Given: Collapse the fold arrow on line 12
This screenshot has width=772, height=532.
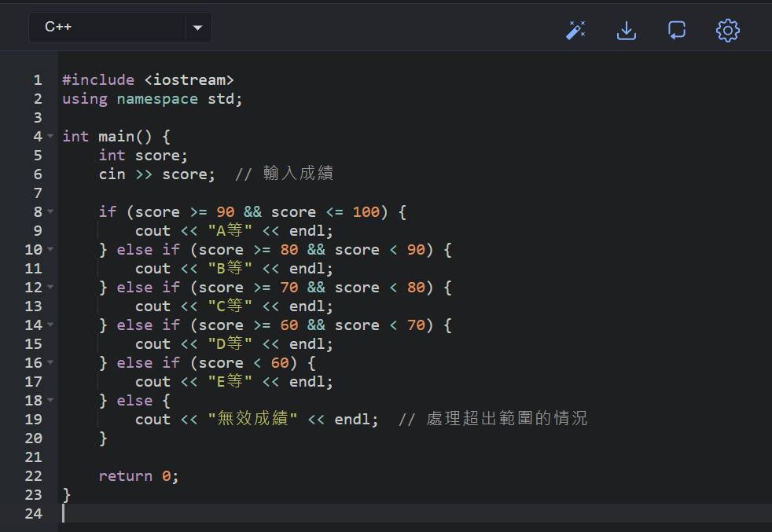Looking at the screenshot, I should 50,287.
